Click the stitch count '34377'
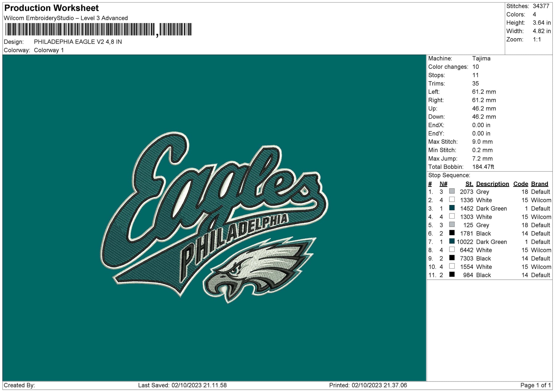 [541, 6]
